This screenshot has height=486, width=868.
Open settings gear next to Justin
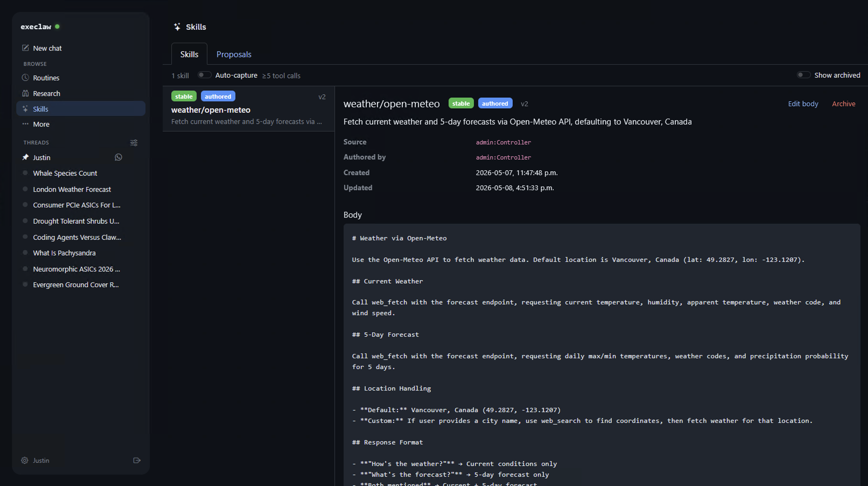[x=24, y=460]
